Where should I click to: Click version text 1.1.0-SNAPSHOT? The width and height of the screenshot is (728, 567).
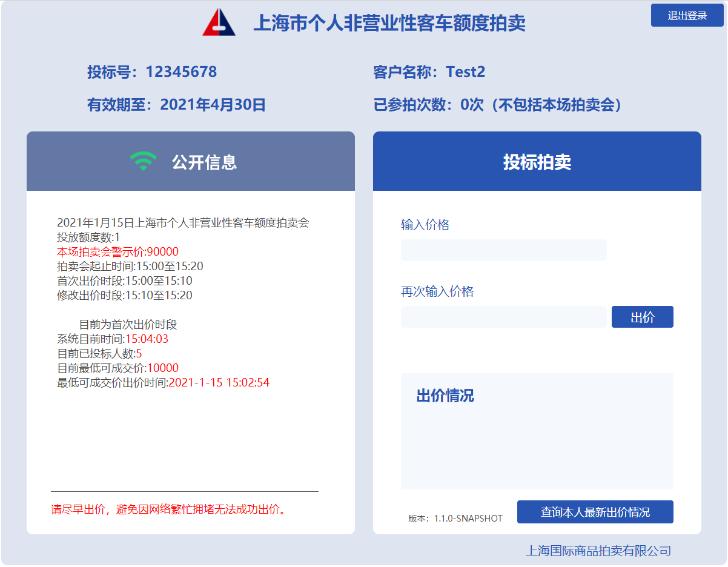[468, 519]
